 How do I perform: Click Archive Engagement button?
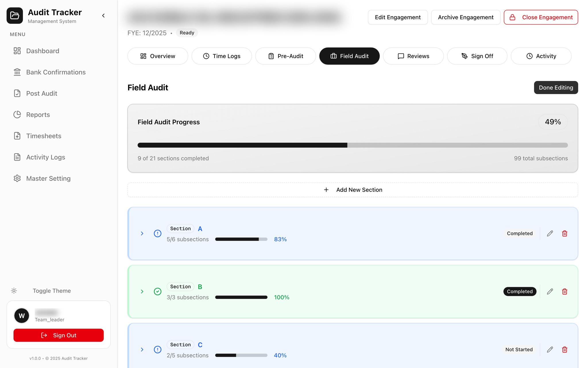point(466,17)
